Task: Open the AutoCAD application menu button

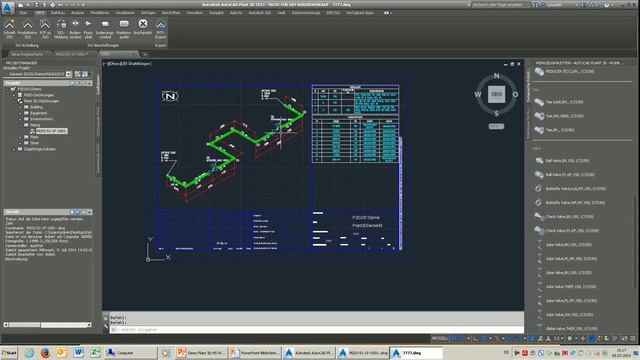Action: coord(7,7)
